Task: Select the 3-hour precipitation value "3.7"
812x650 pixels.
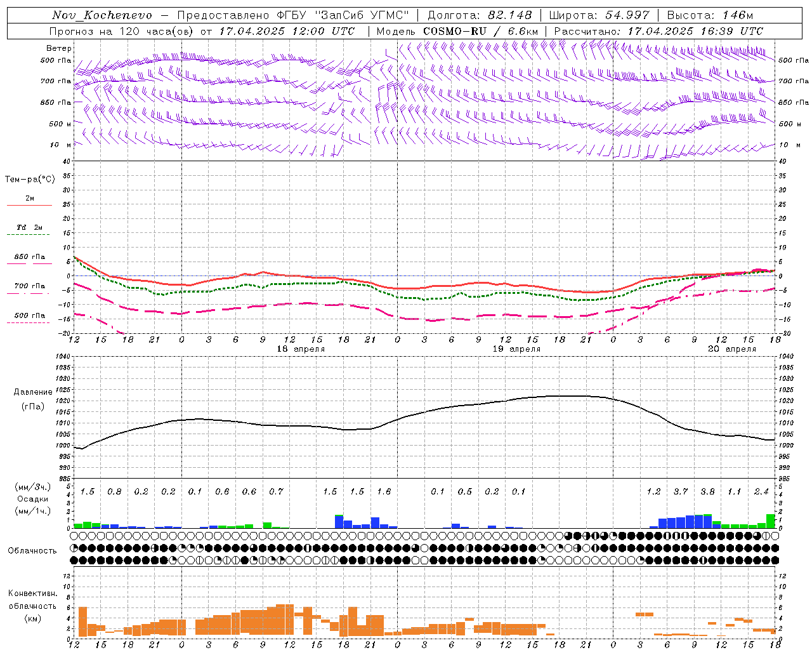Action: tap(681, 492)
